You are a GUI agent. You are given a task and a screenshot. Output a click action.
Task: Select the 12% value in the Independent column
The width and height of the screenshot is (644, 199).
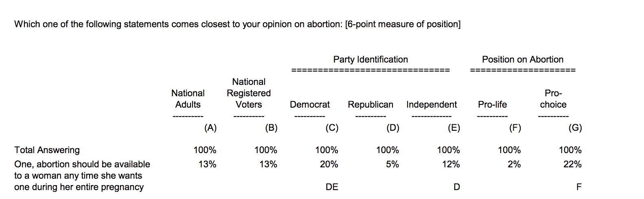click(451, 164)
